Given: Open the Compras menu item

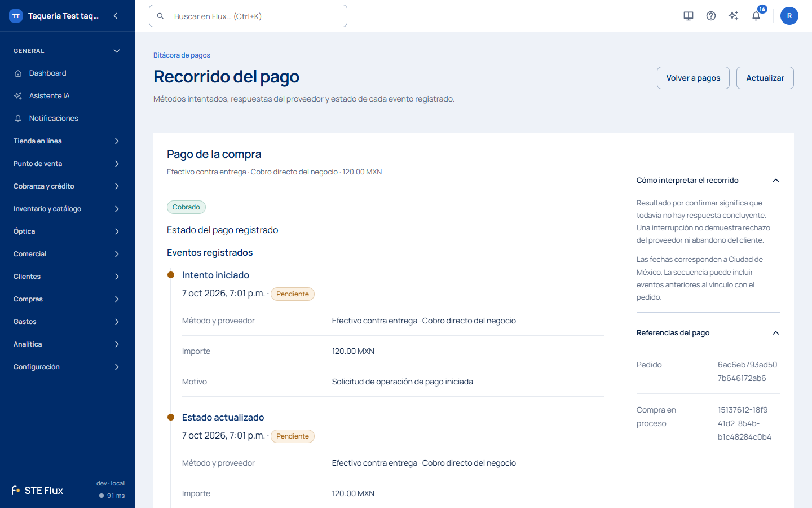Looking at the screenshot, I should pos(68,299).
